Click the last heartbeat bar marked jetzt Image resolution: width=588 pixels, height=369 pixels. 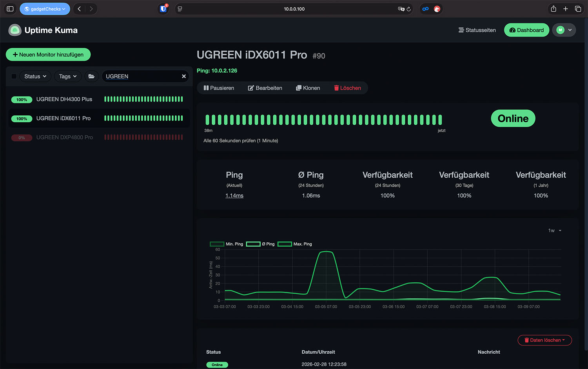pyautogui.click(x=440, y=120)
